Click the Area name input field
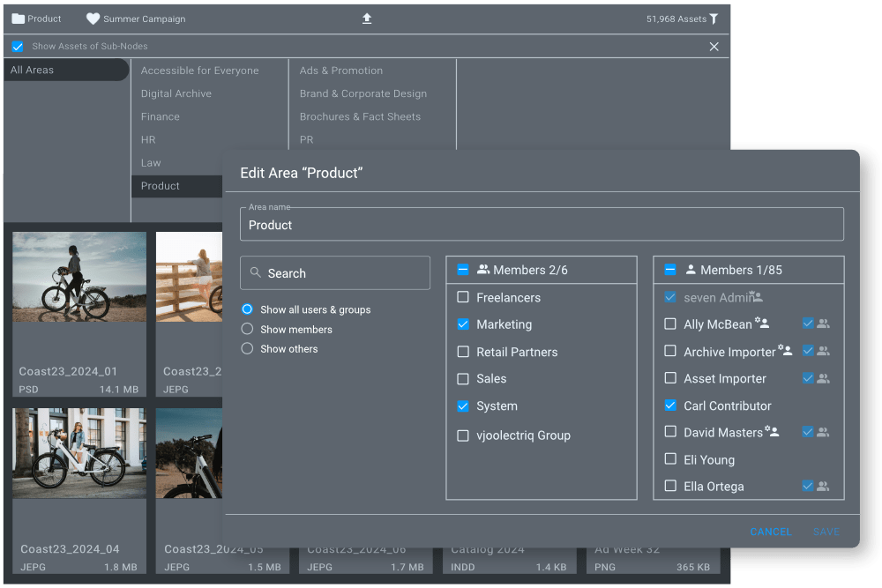The height and width of the screenshot is (588, 882). [x=542, y=225]
